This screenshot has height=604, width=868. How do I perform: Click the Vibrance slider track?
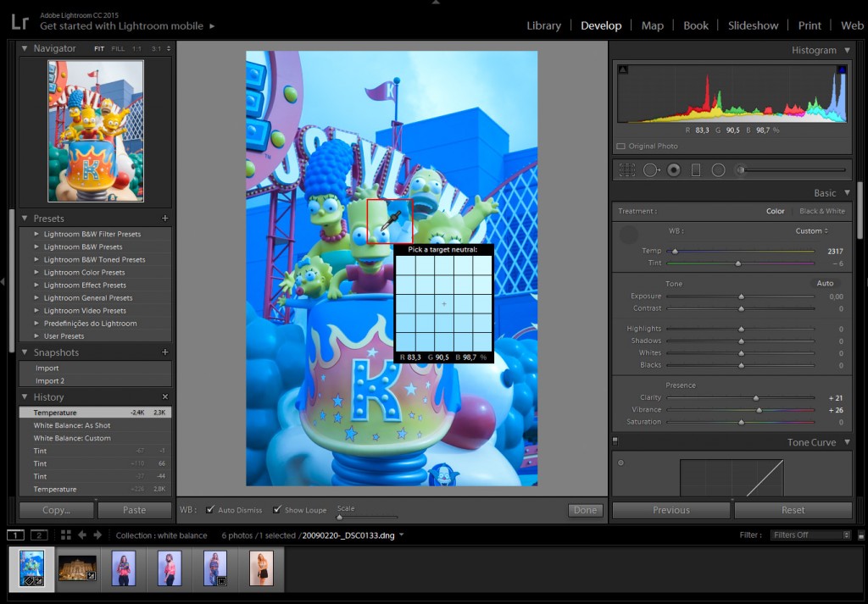(741, 410)
